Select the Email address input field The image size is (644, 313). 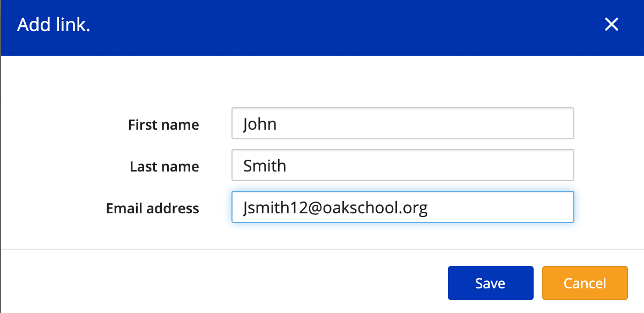point(402,207)
